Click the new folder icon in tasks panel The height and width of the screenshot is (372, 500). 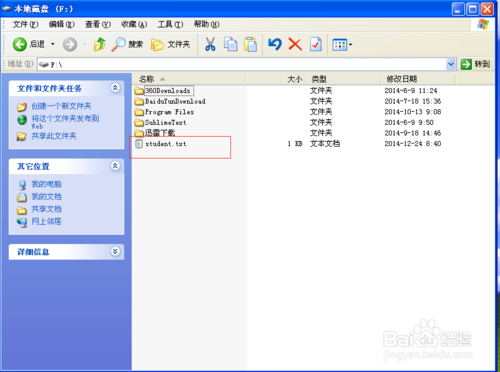[22, 107]
